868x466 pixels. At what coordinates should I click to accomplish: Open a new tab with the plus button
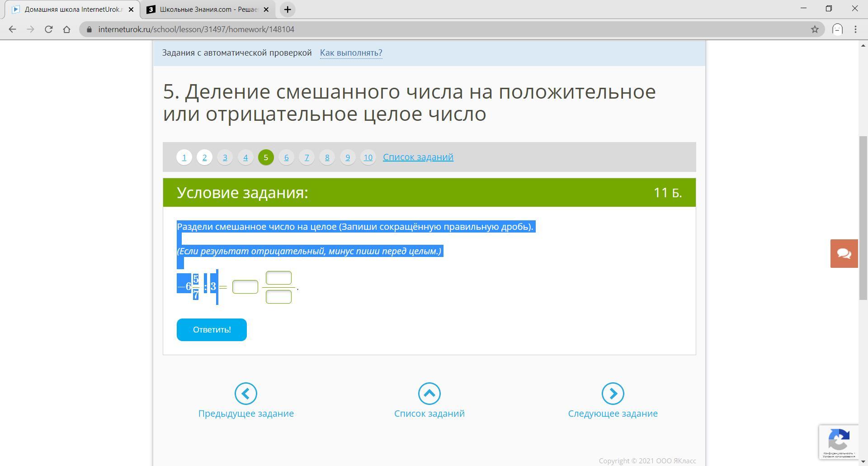[x=288, y=10]
